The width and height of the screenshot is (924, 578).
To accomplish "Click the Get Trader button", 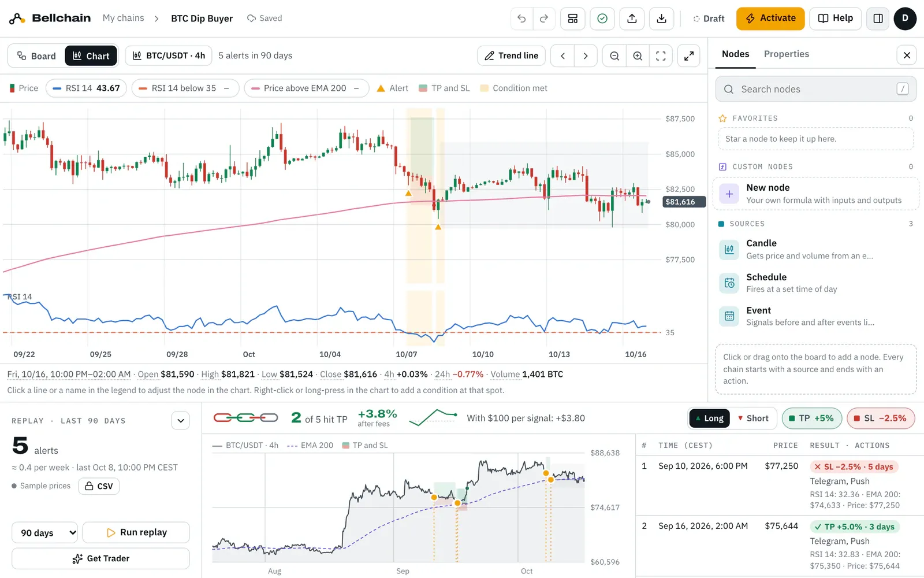I will 100,558.
